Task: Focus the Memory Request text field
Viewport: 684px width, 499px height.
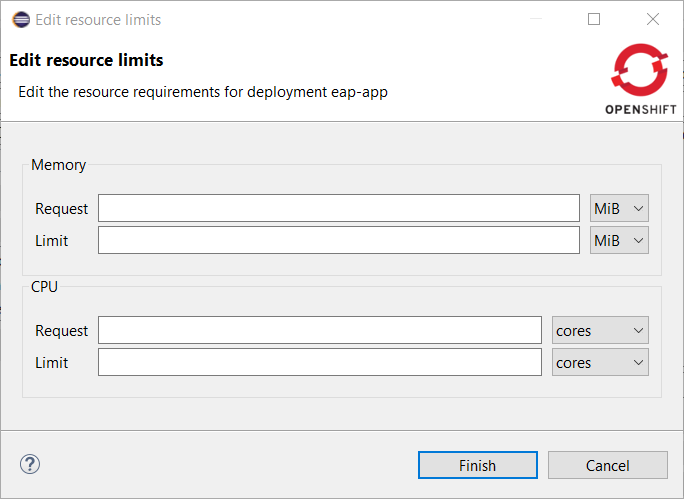Action: (338, 208)
